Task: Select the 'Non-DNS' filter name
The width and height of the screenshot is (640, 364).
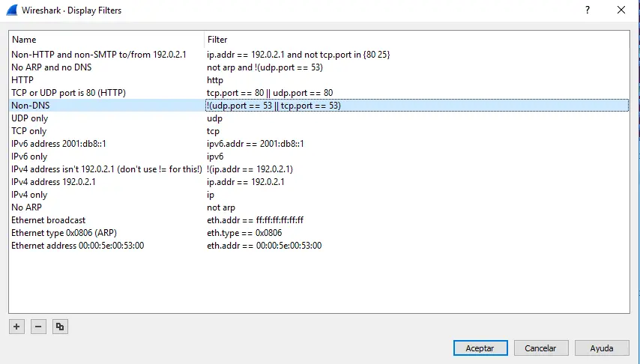Action: pos(31,106)
